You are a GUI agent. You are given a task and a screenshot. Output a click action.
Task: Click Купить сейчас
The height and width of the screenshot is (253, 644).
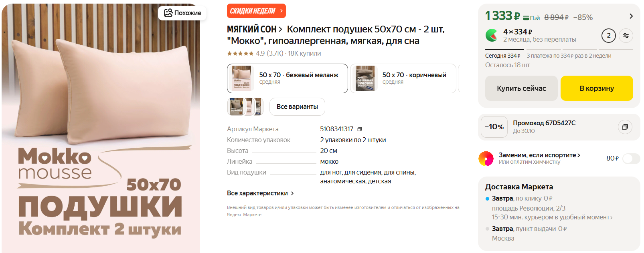[521, 88]
